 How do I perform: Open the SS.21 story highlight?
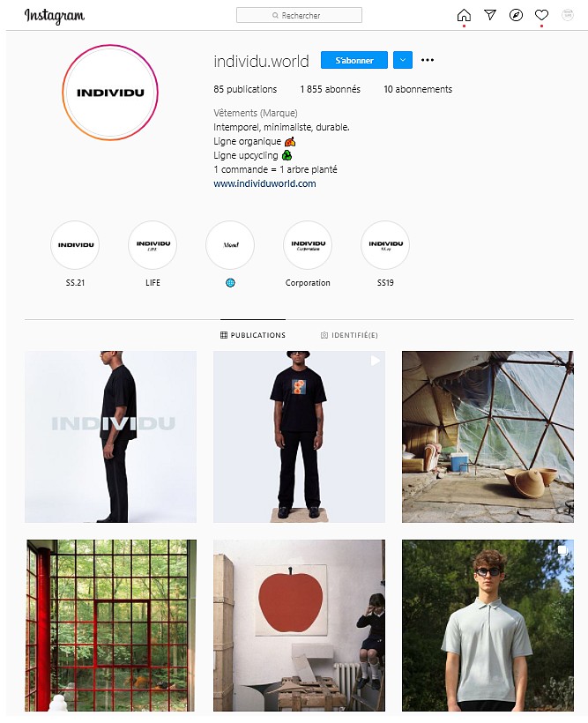pyautogui.click(x=75, y=245)
